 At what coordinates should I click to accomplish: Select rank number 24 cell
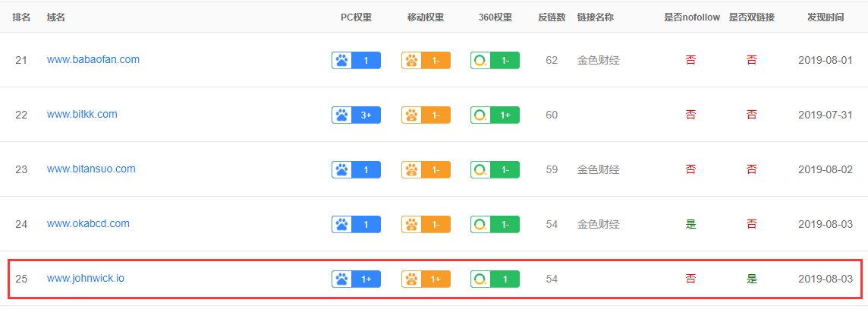[x=21, y=225]
